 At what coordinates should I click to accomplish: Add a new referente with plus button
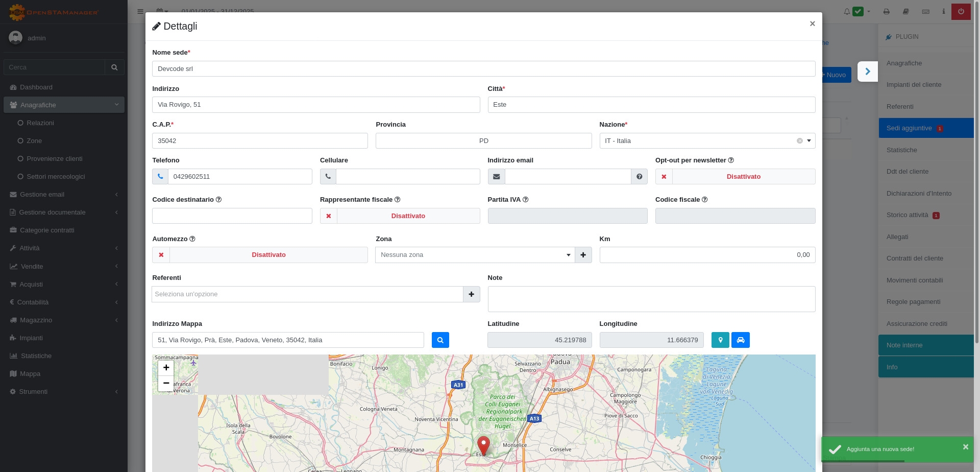point(471,294)
